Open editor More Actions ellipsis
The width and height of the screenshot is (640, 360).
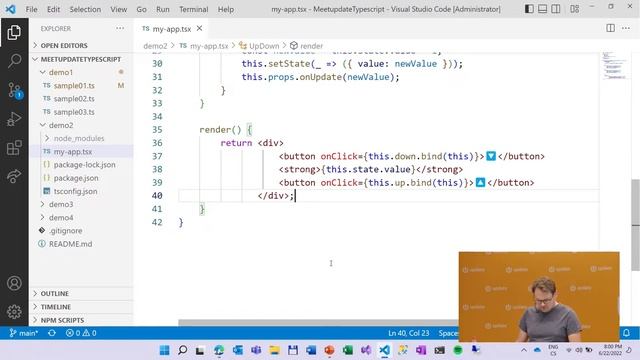(626, 28)
